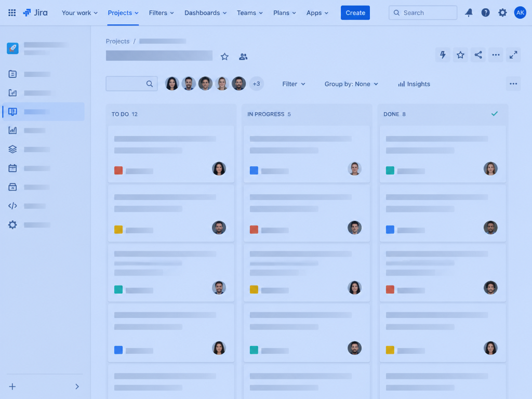Expand the Apps dropdown
Screen dimensions: 532x399
click(317, 13)
